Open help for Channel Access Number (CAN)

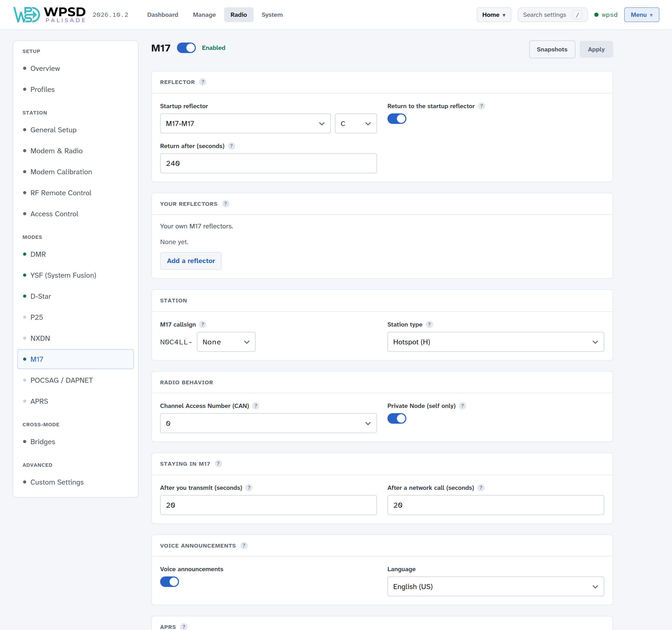pos(256,406)
